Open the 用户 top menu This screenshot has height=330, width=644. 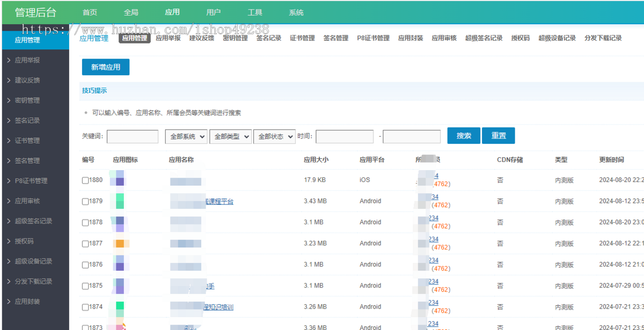(x=213, y=12)
